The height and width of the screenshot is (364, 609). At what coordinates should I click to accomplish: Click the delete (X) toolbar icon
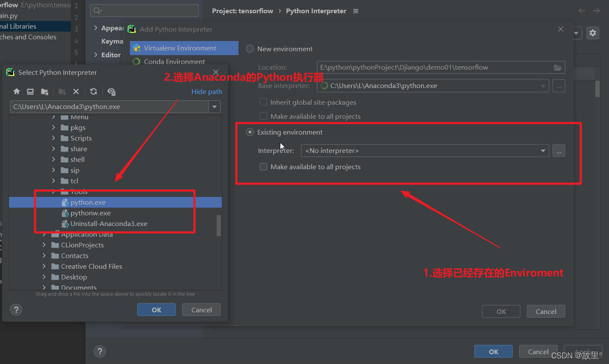pyautogui.click(x=76, y=91)
